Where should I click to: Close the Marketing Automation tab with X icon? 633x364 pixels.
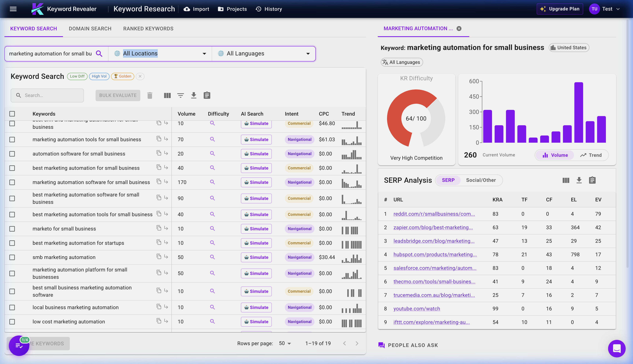point(459,29)
